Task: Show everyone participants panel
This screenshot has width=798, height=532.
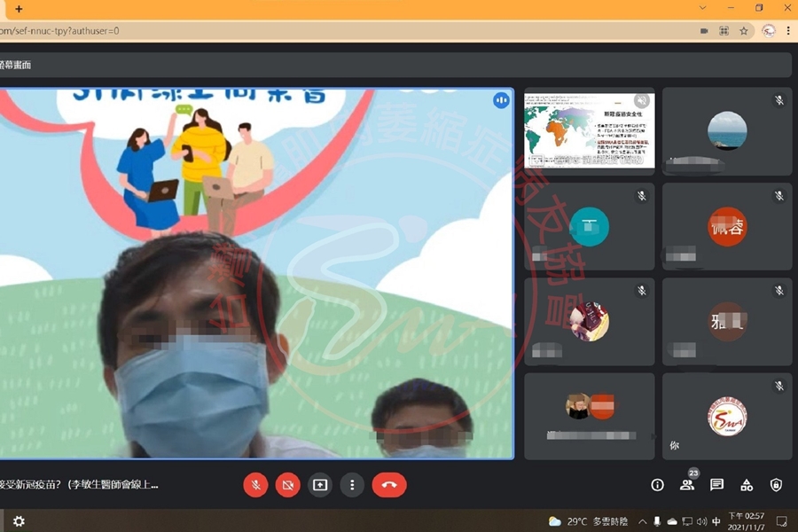Action: (687, 485)
